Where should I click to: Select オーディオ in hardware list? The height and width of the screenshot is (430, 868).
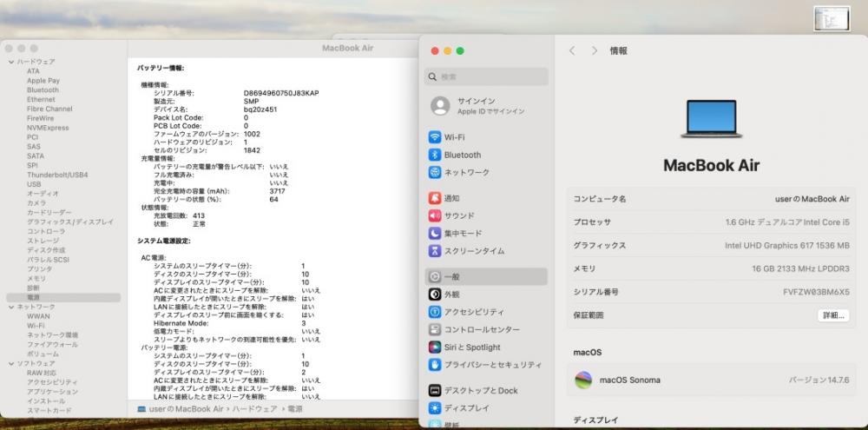(43, 194)
